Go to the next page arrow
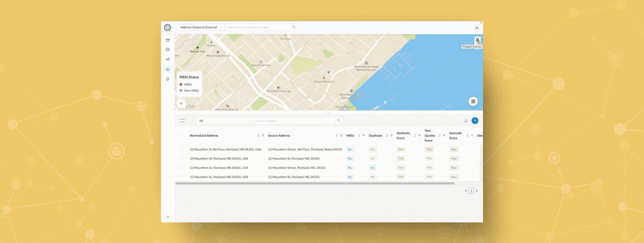644x243 pixels. [477, 191]
